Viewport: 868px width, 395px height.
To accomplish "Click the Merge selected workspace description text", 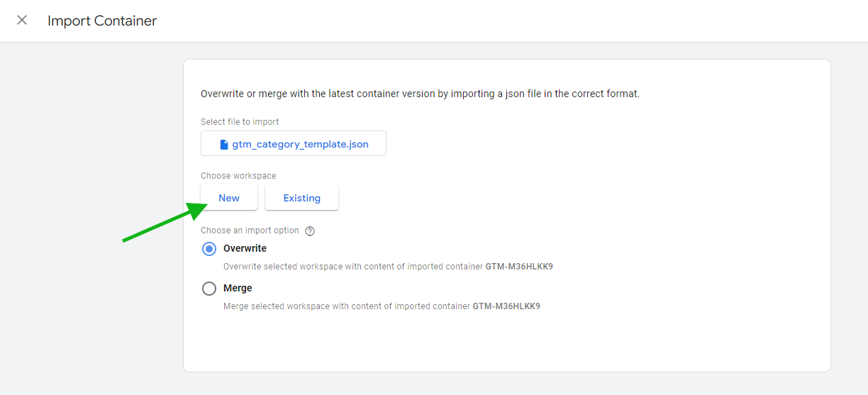I will point(347,307).
